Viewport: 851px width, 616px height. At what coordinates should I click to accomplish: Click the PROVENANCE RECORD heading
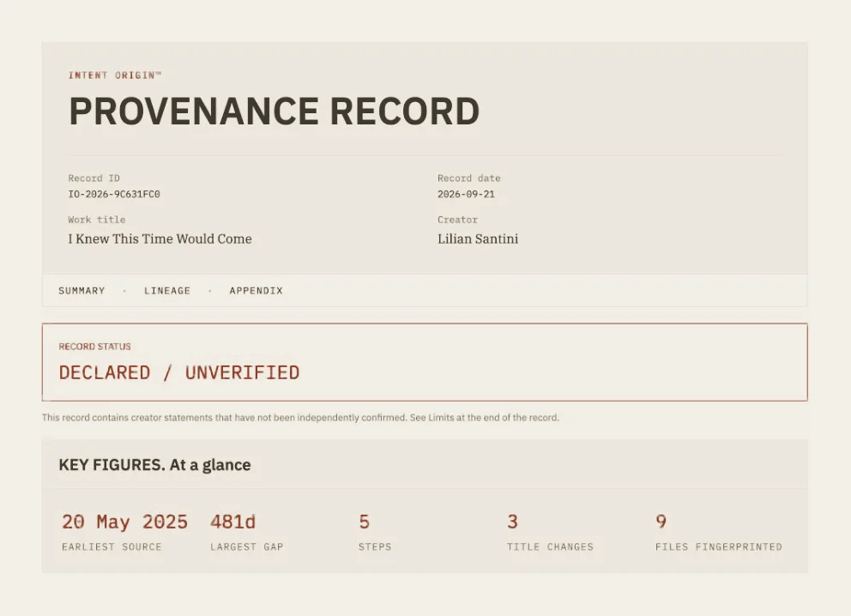click(274, 112)
